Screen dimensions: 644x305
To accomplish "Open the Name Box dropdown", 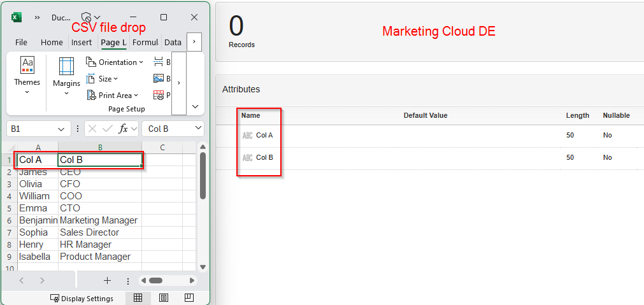I will [x=61, y=129].
